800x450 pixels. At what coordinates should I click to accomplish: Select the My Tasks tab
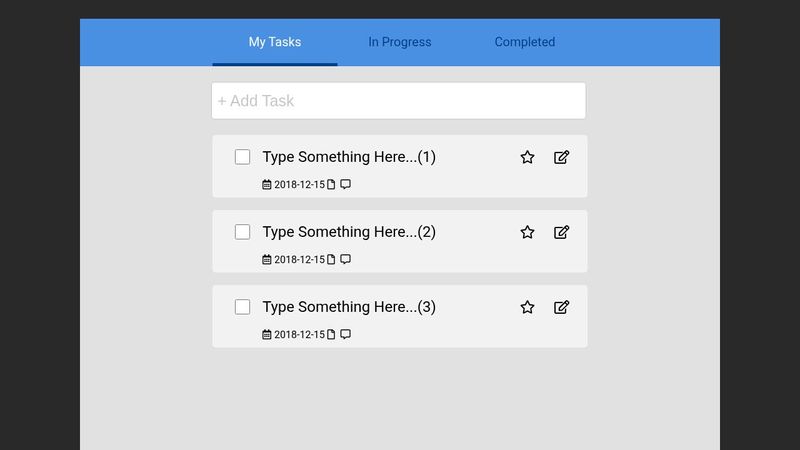(x=275, y=42)
